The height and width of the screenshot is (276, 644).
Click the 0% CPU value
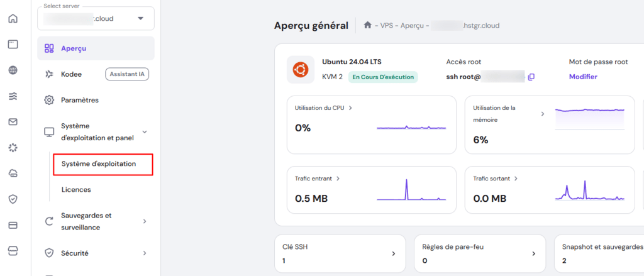(303, 128)
